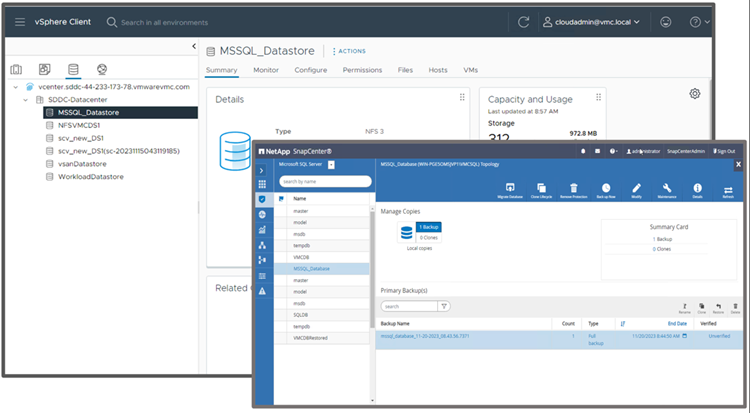Click the filter icon beside backup search
The height and width of the screenshot is (413, 750).
click(444, 306)
